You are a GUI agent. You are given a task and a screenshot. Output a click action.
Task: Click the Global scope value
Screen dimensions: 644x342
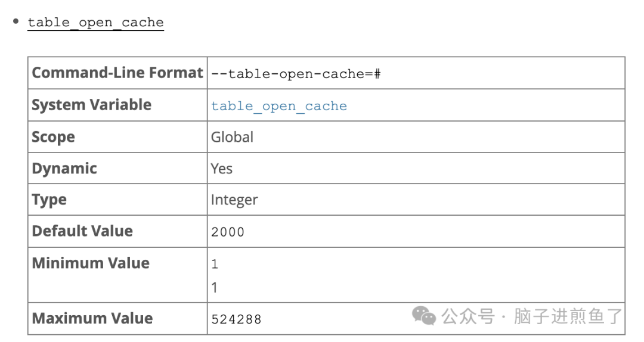tap(232, 137)
